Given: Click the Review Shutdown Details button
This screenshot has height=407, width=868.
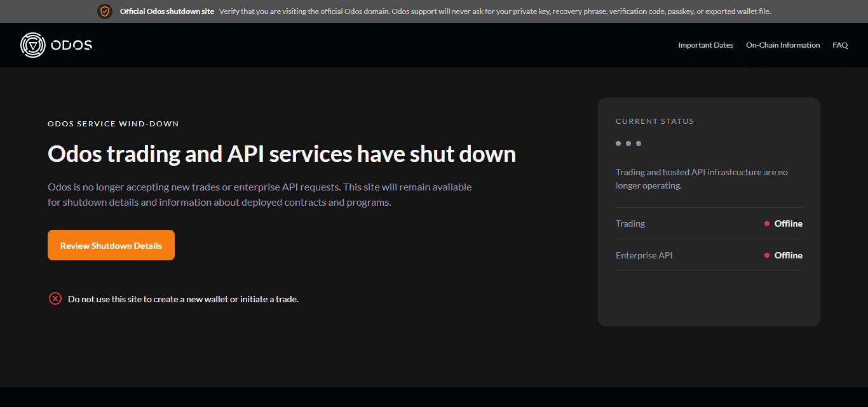Looking at the screenshot, I should tap(111, 245).
